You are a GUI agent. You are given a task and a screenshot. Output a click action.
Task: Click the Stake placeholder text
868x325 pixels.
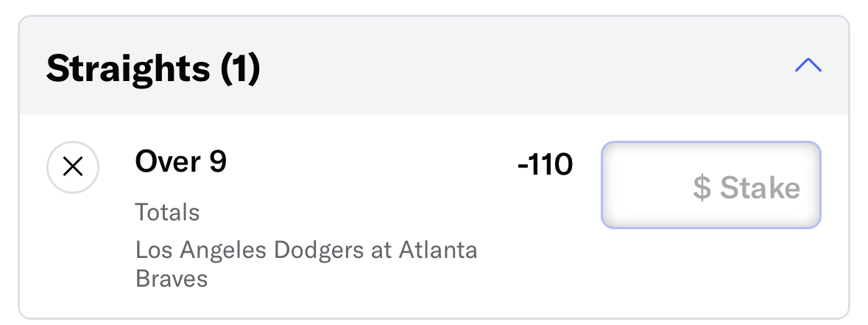pyautogui.click(x=760, y=188)
